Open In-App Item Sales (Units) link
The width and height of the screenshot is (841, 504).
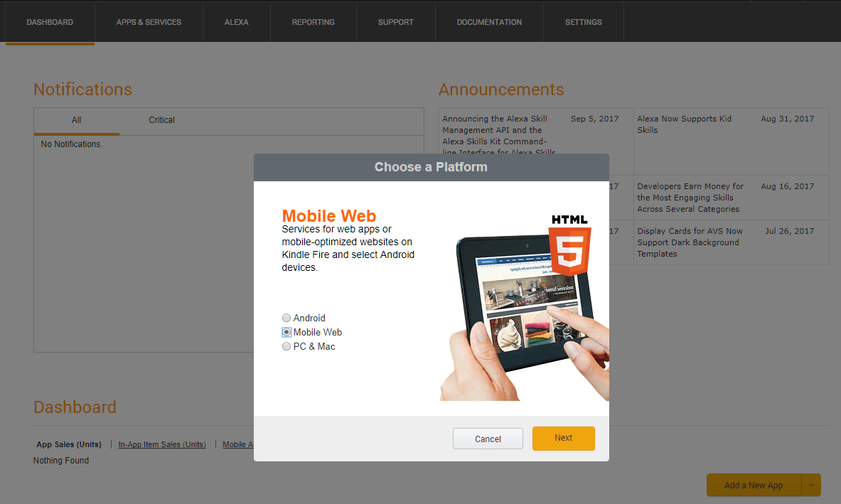[x=162, y=444]
